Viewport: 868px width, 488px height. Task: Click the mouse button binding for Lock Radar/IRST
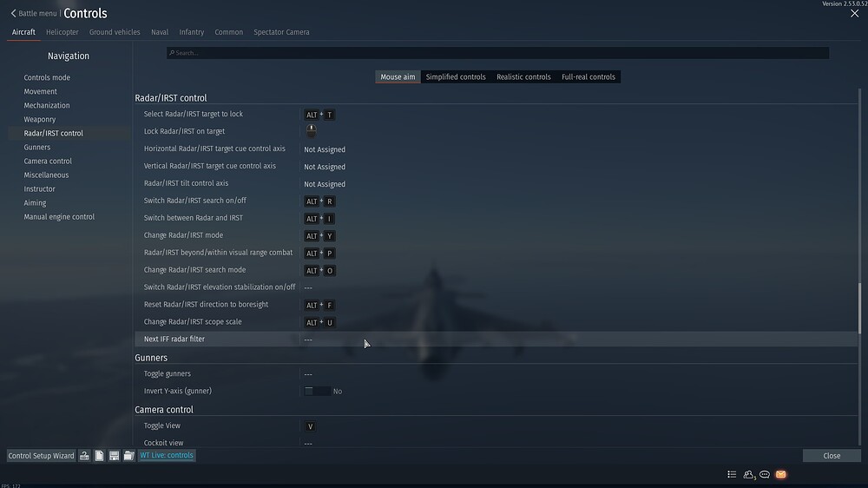click(x=311, y=131)
